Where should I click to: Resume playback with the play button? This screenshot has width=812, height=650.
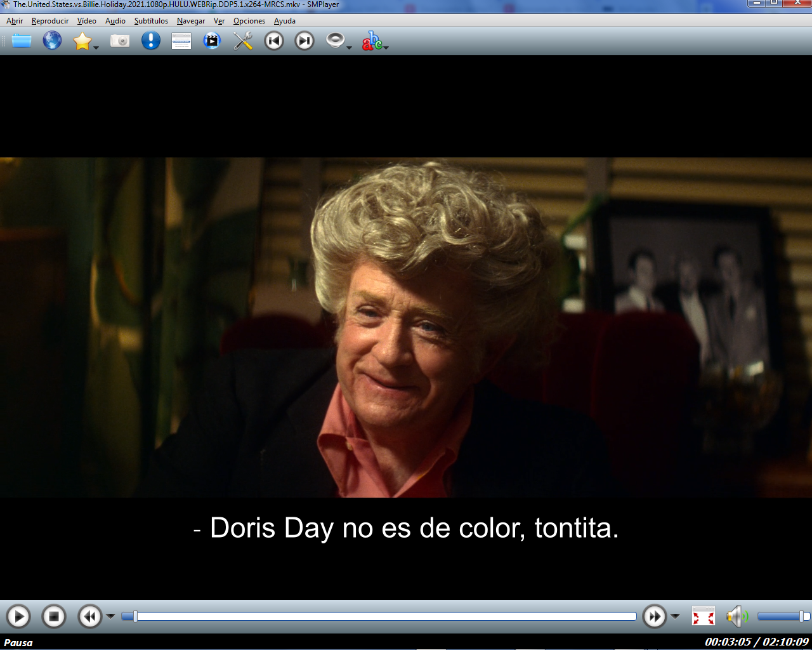(18, 616)
